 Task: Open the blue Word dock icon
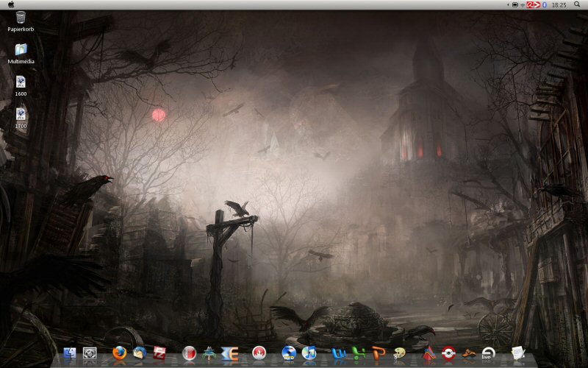(x=339, y=353)
